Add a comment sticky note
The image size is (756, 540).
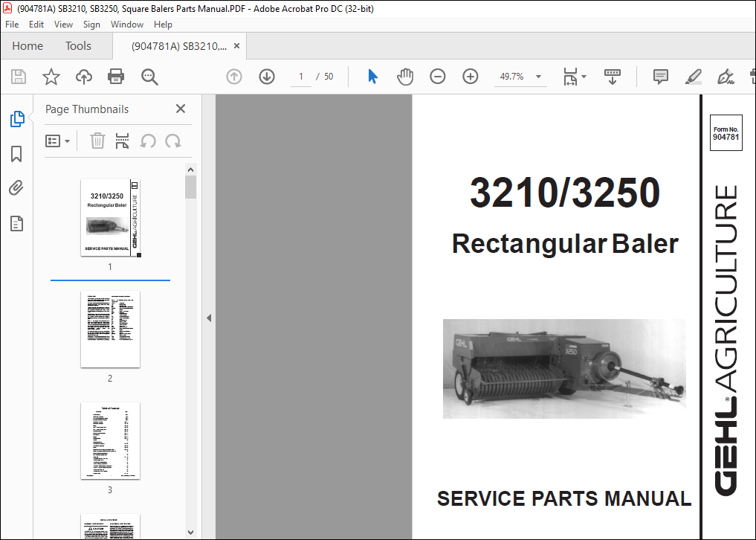[x=661, y=77]
